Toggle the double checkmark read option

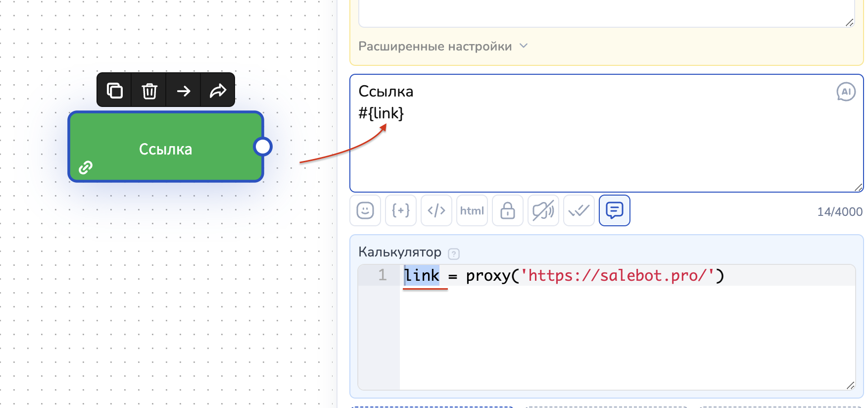(x=579, y=210)
